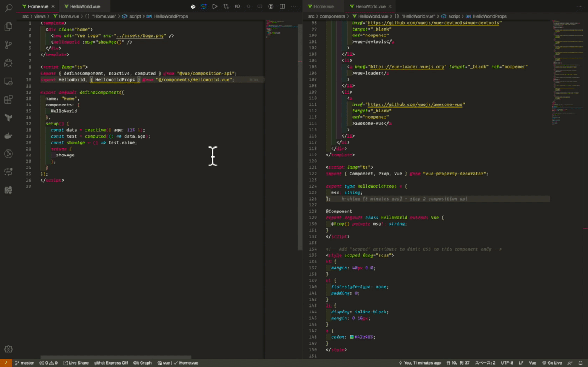Screen dimensions: 588x367
Task: Click the notifications bell in status bar
Action: [x=580, y=363]
